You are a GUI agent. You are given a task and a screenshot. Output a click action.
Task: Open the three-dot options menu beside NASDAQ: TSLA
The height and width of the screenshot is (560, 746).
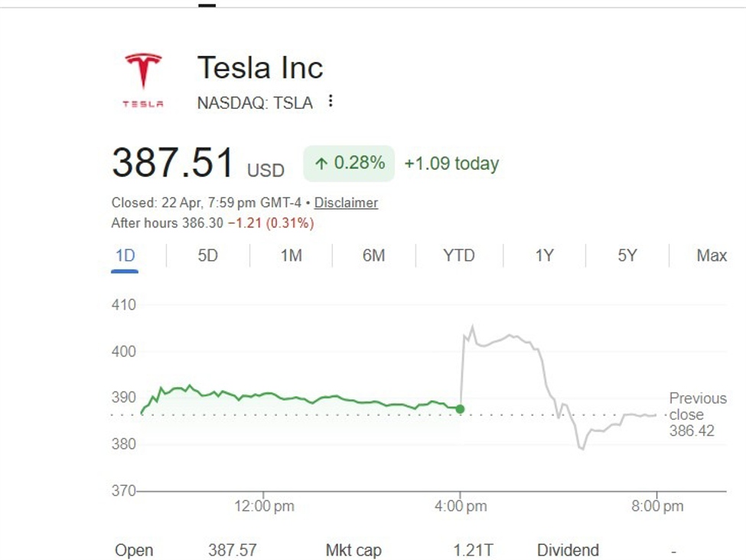[330, 101]
